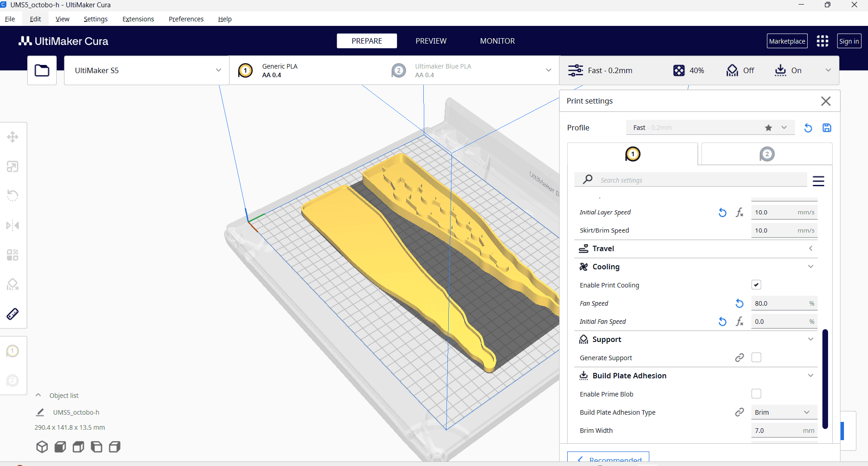
Task: Click the Sign in button
Action: [x=848, y=41]
